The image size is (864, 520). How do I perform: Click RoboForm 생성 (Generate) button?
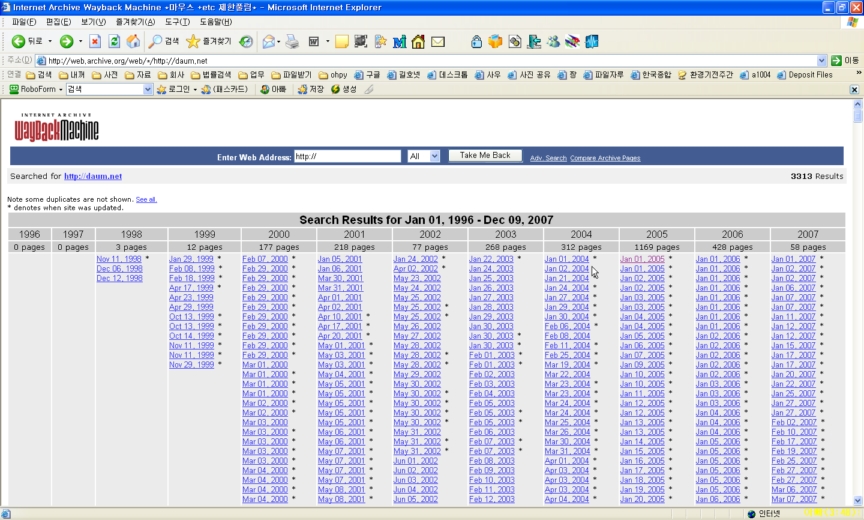tap(344, 89)
